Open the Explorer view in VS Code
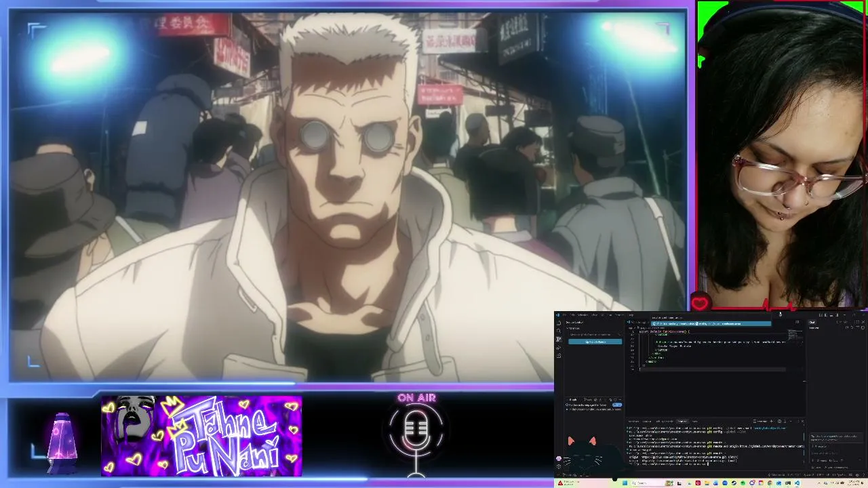Image resolution: width=868 pixels, height=488 pixels. 559,323
